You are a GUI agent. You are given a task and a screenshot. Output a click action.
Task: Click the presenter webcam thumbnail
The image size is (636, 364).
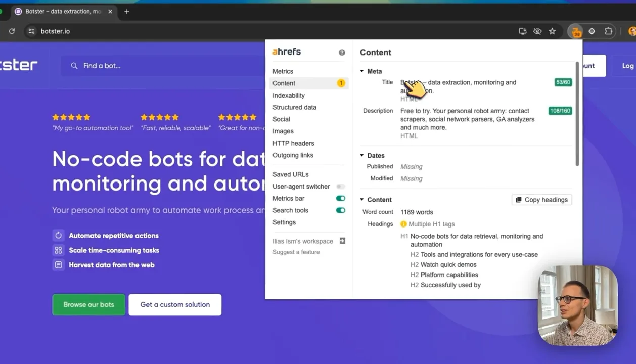[x=578, y=305]
